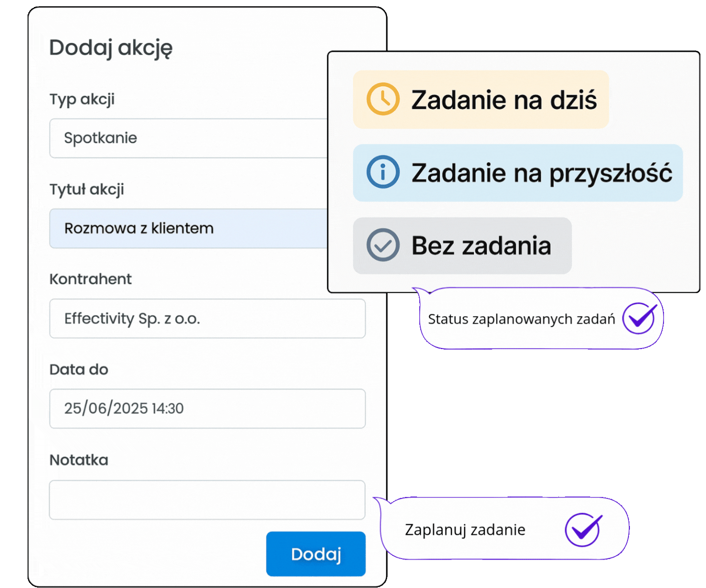Choose 'Zadanie na przyszłość' as task status

click(x=517, y=172)
